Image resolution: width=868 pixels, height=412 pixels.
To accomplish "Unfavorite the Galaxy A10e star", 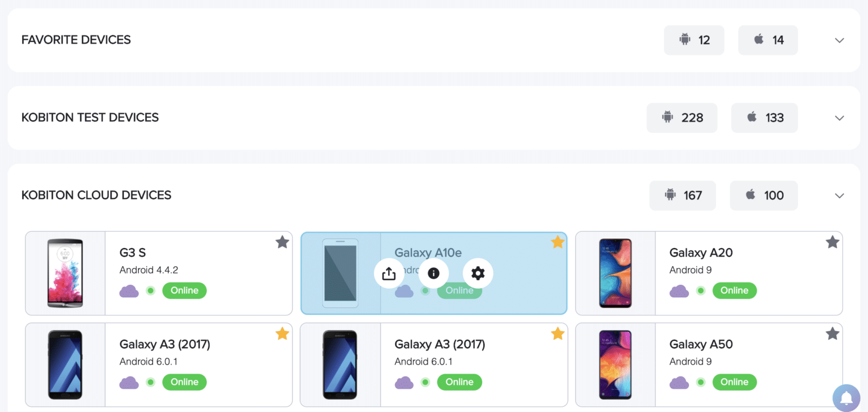I will tap(557, 242).
